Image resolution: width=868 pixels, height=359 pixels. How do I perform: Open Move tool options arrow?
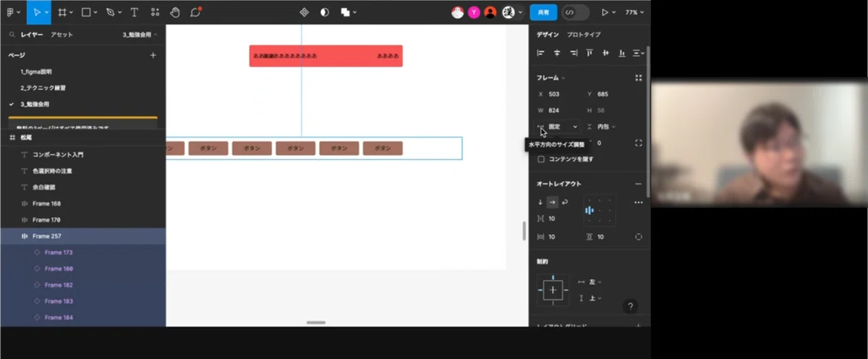click(48, 12)
